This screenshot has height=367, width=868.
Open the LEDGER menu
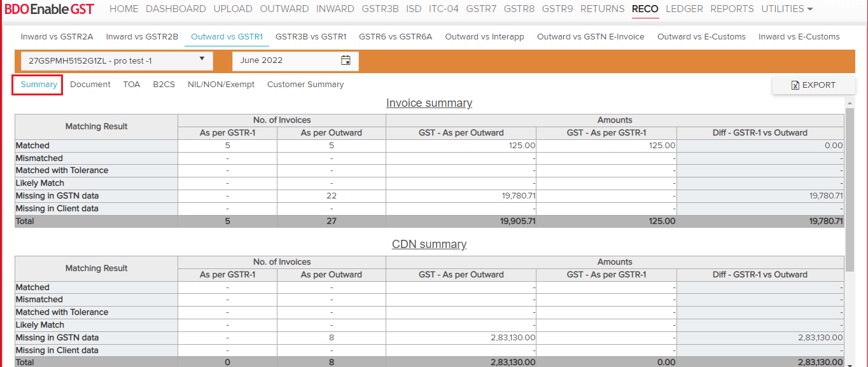(x=684, y=9)
